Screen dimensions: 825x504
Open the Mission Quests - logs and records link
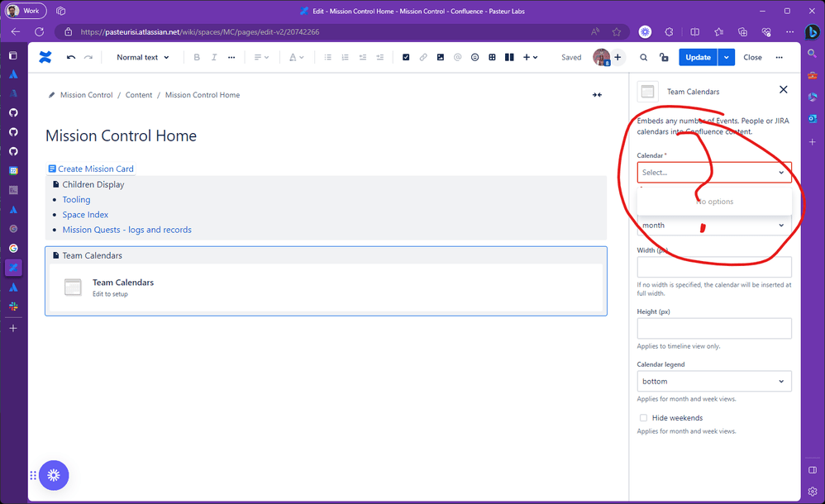pos(126,230)
